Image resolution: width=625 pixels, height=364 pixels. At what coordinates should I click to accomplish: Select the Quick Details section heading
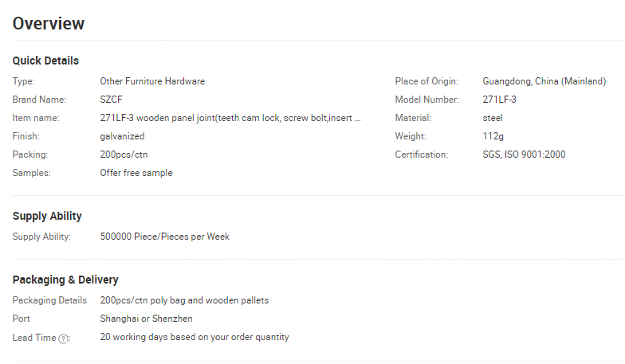tap(45, 61)
